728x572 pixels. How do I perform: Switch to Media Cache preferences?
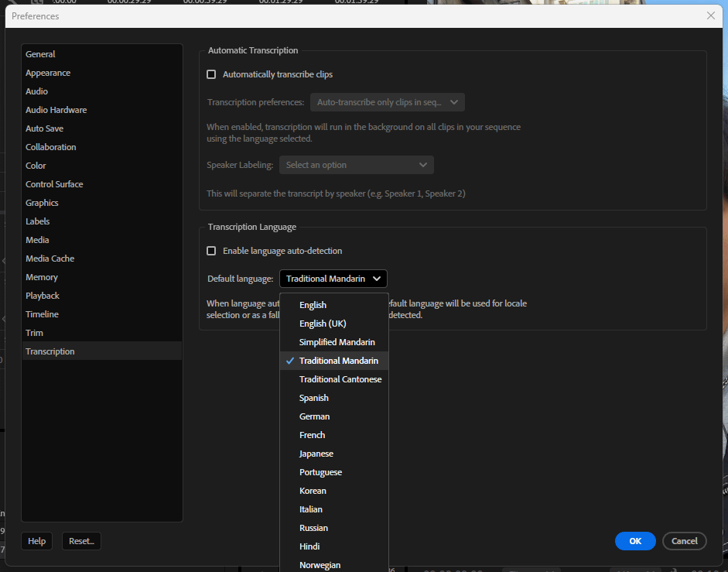pos(50,259)
